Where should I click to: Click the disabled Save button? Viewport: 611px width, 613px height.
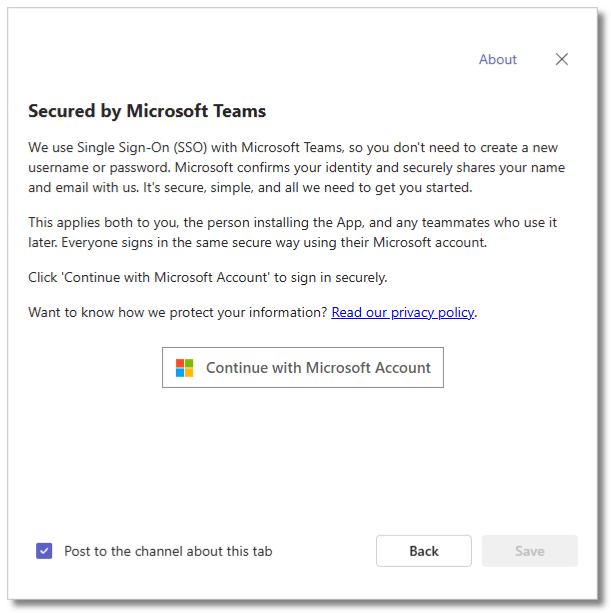(529, 551)
